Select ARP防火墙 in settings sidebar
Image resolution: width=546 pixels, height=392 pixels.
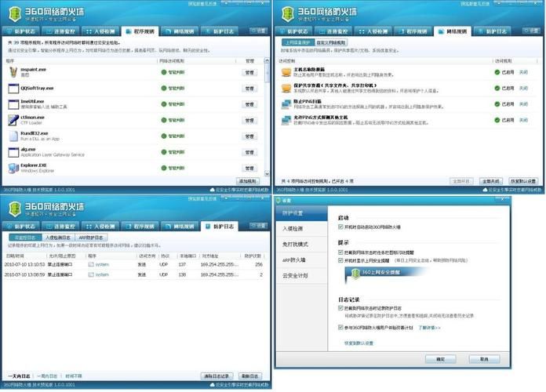click(x=301, y=260)
